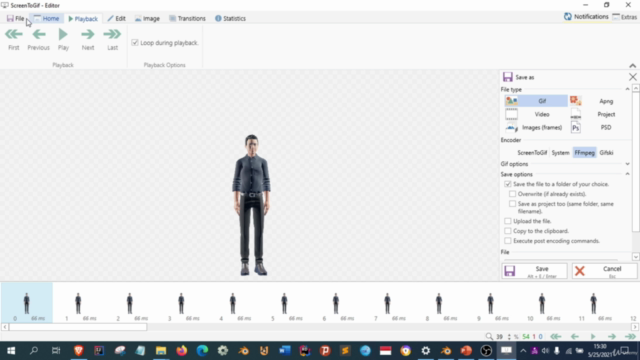Viewport: 640px width, 360px height.
Task: Select the System encoder
Action: click(560, 153)
